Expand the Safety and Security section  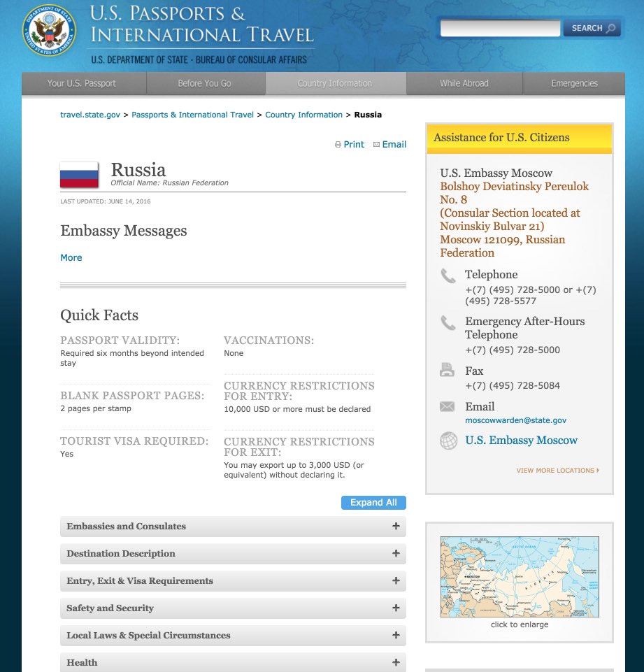pyautogui.click(x=233, y=608)
